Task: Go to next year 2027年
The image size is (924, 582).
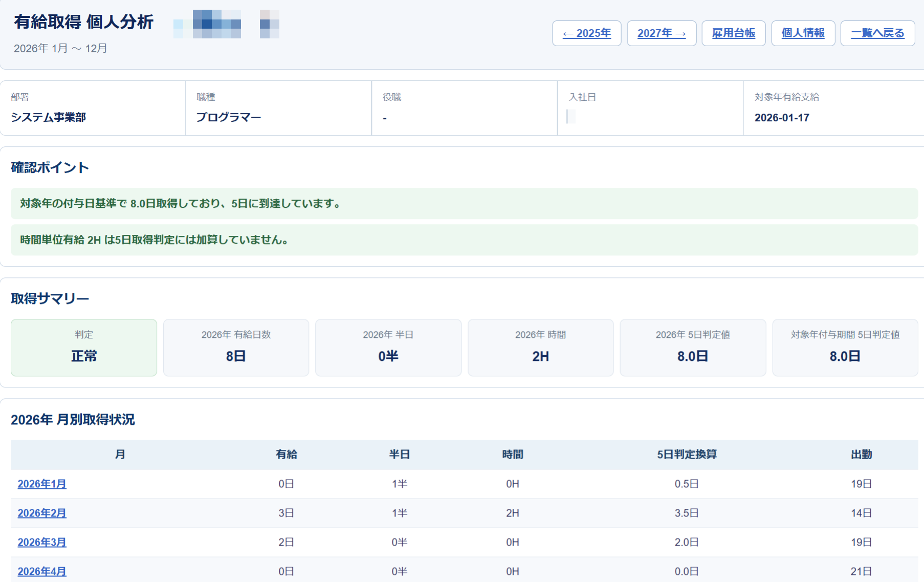Action: (x=662, y=33)
